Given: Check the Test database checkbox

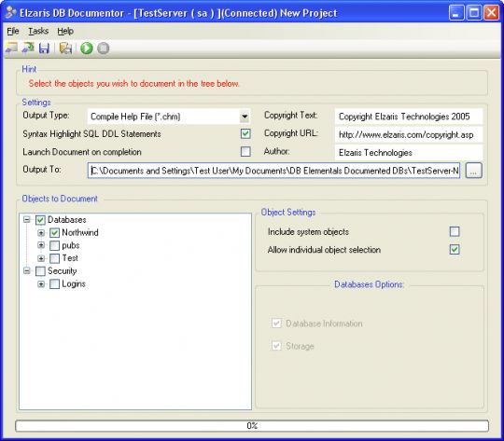Looking at the screenshot, I should coord(54,258).
